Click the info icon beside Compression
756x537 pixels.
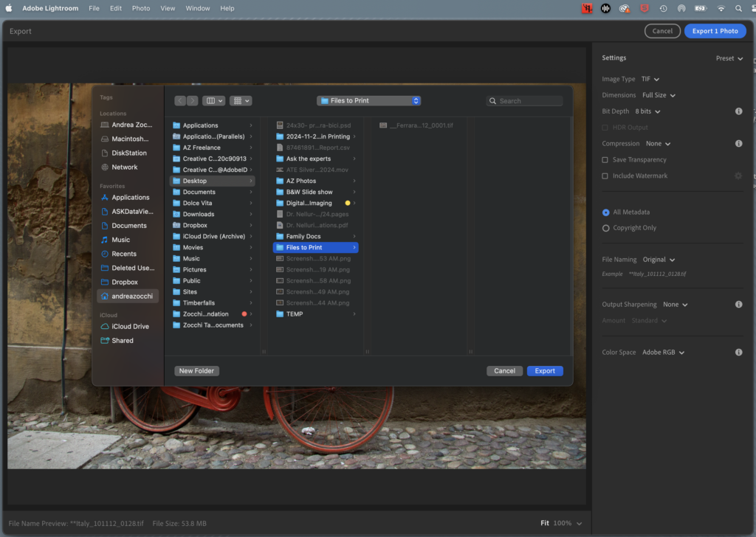tap(738, 144)
